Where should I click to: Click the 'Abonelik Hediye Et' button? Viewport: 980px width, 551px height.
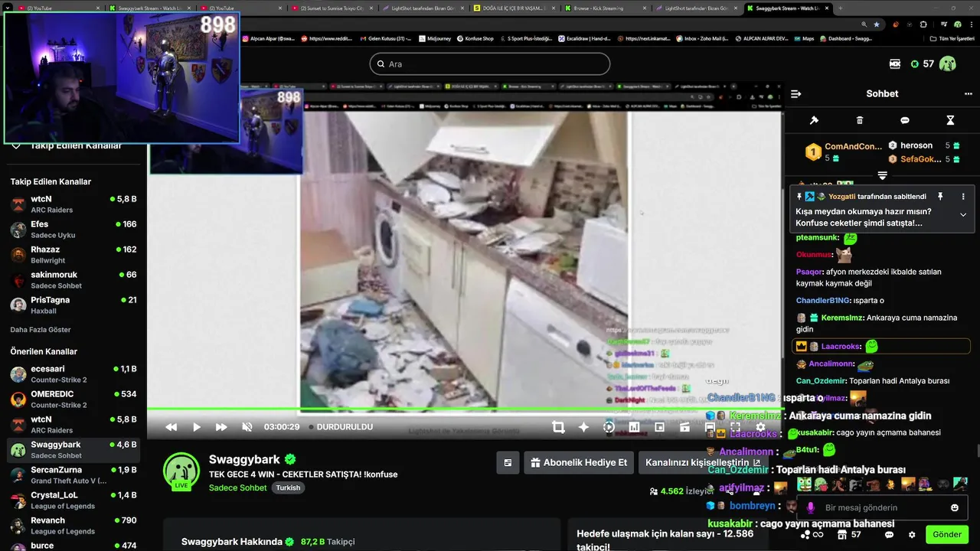579,462
